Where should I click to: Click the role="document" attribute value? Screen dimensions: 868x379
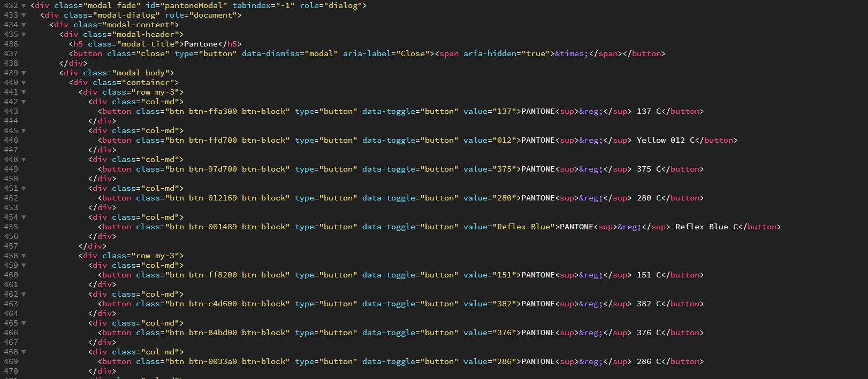(x=213, y=15)
